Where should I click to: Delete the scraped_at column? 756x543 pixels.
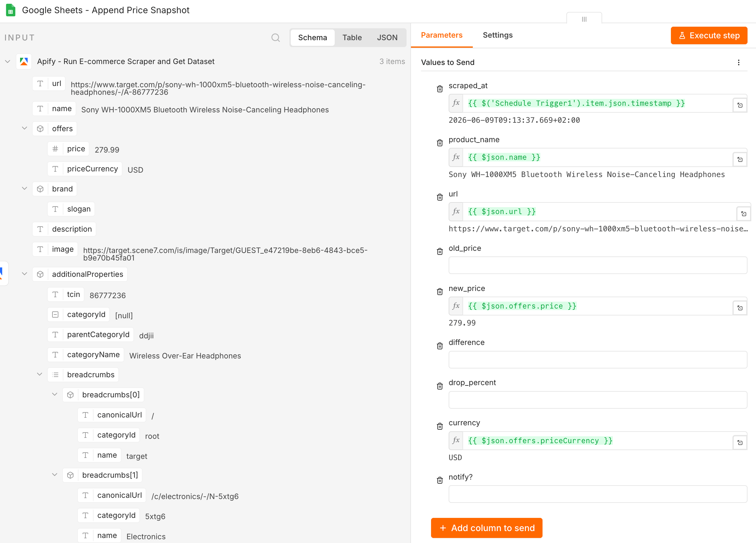pyautogui.click(x=440, y=89)
